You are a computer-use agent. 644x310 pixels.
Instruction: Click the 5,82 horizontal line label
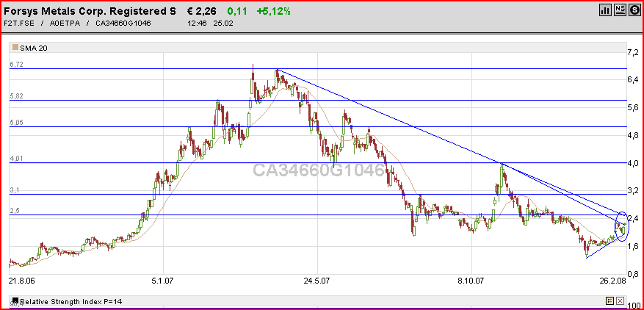pos(17,95)
